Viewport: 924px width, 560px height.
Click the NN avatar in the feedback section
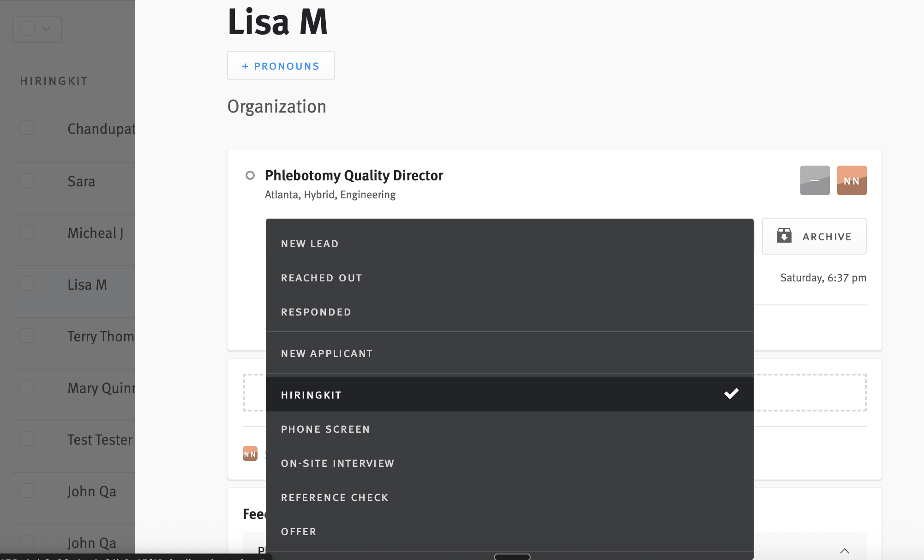(250, 454)
